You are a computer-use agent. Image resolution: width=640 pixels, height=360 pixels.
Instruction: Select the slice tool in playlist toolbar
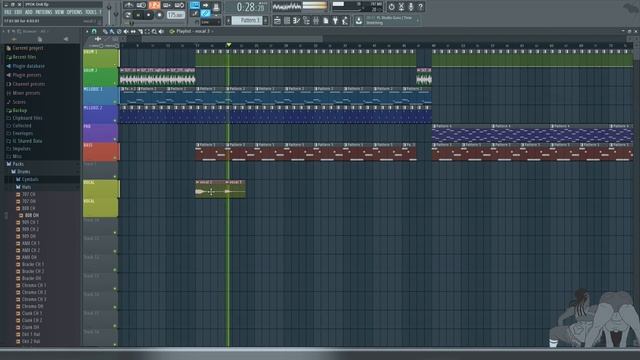(140, 31)
